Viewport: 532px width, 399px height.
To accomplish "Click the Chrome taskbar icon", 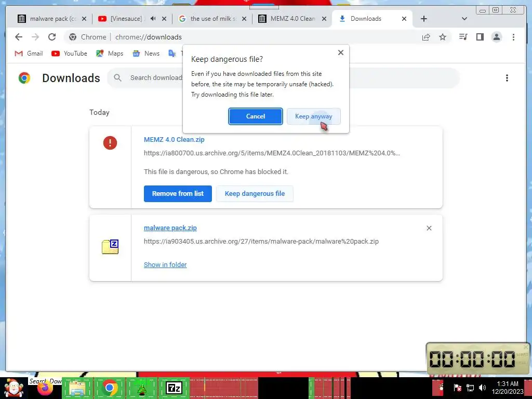I will point(109,388).
